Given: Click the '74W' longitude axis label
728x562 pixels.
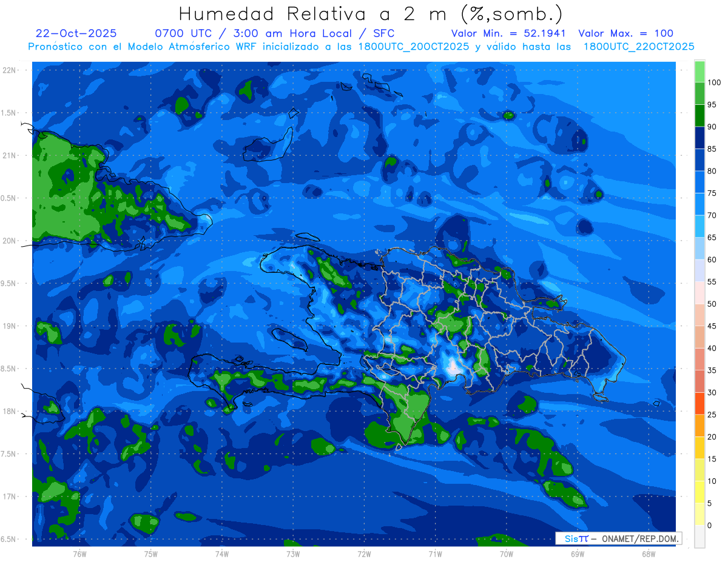Looking at the screenshot, I should pos(222,554).
